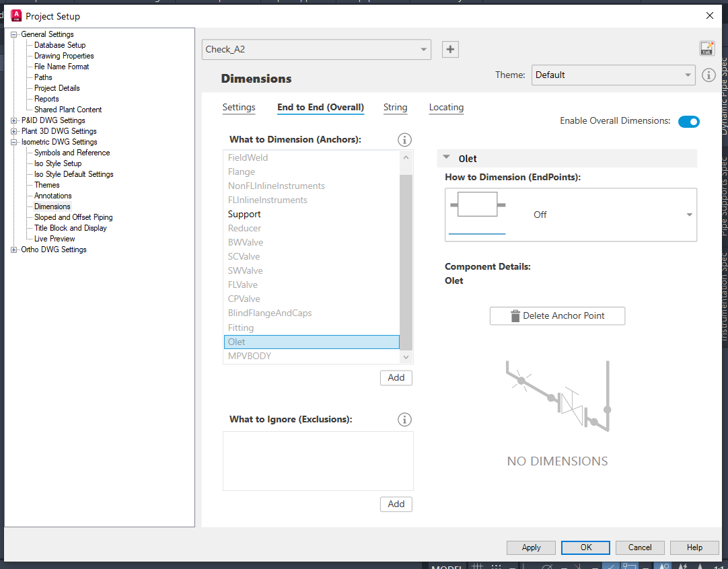Select SWValve in the anchors list

[x=311, y=271]
